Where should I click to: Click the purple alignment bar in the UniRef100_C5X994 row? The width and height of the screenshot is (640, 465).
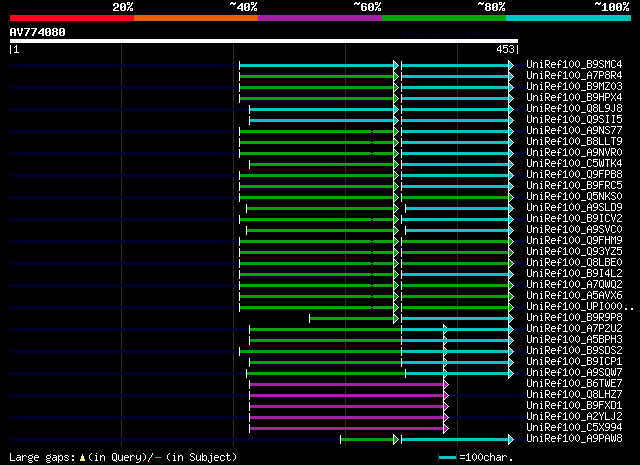pos(347,429)
